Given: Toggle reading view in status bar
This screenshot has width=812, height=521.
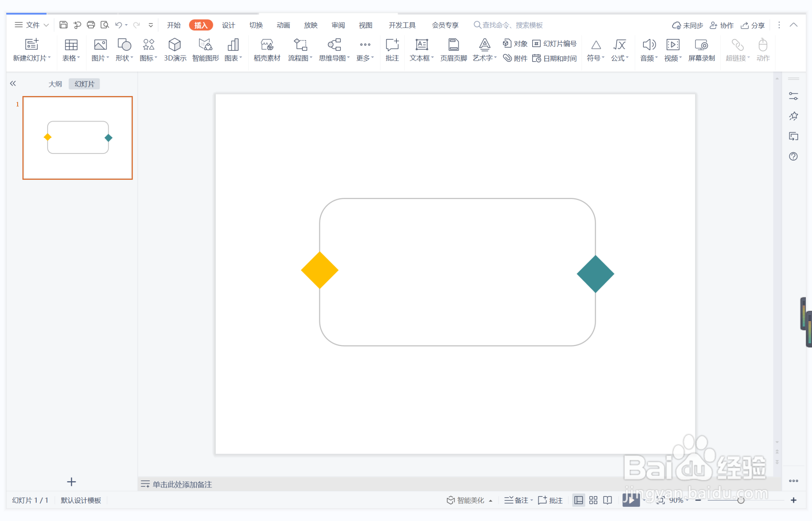Looking at the screenshot, I should tap(608, 500).
